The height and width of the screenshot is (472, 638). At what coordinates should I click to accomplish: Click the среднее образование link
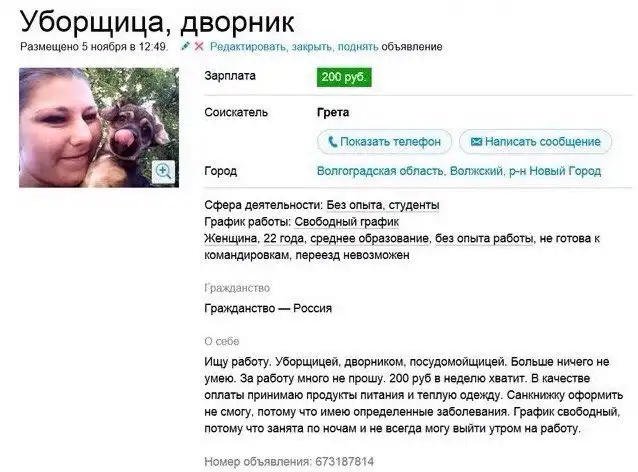point(369,238)
